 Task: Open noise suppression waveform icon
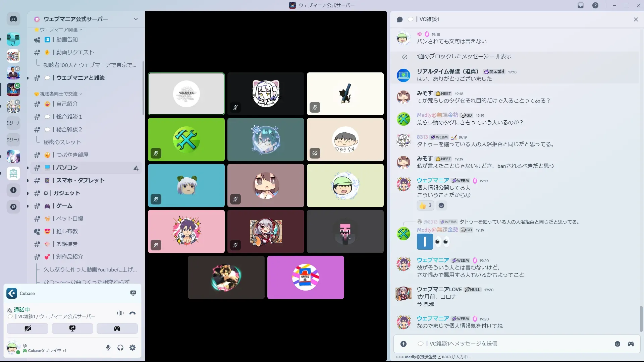tap(120, 313)
